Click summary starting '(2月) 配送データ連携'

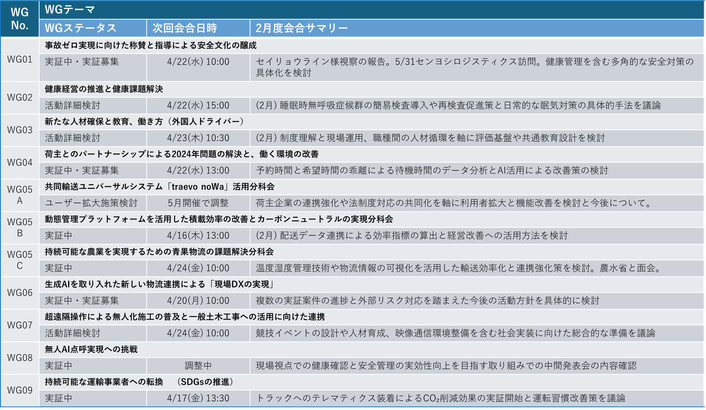click(412, 235)
